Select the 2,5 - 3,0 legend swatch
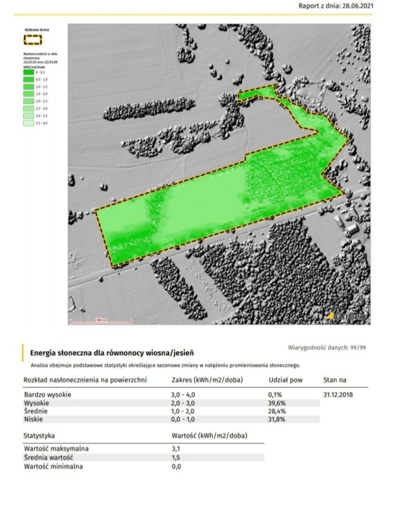 click(x=28, y=109)
